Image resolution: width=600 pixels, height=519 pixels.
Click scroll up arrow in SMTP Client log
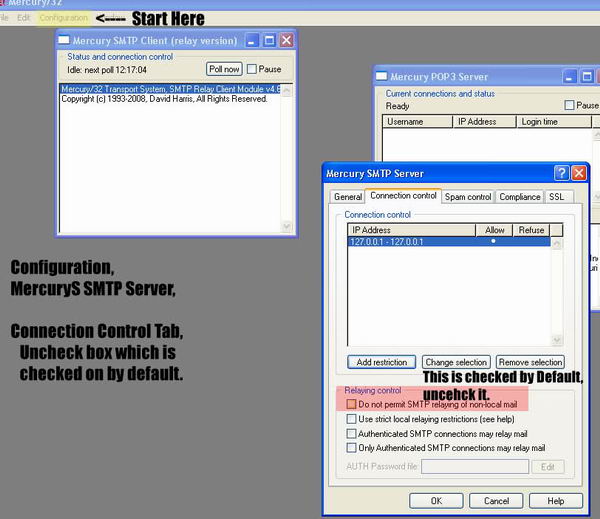click(287, 90)
